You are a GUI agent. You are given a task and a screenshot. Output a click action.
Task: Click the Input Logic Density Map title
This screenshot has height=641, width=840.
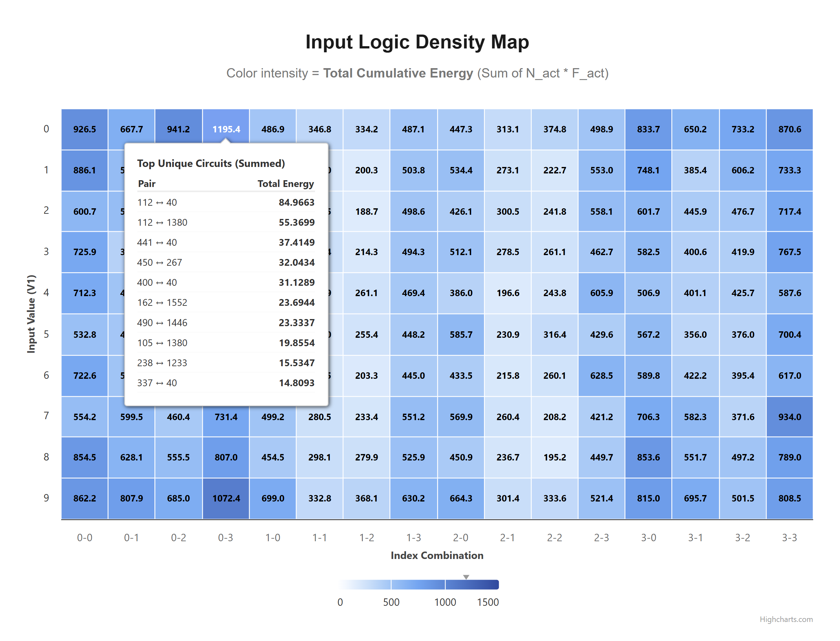pos(417,42)
